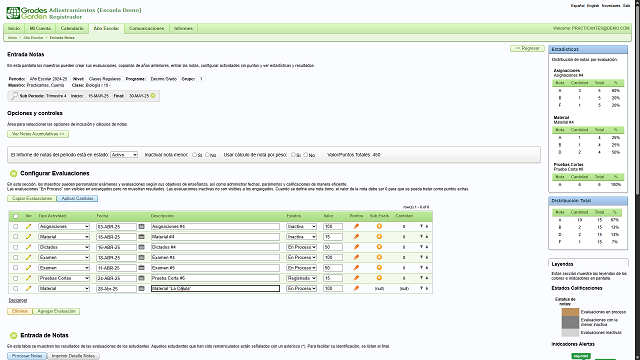Viewport: 640px width, 360px height.
Task: Click Ver Notas Acumulativas button
Action: pyautogui.click(x=38, y=134)
